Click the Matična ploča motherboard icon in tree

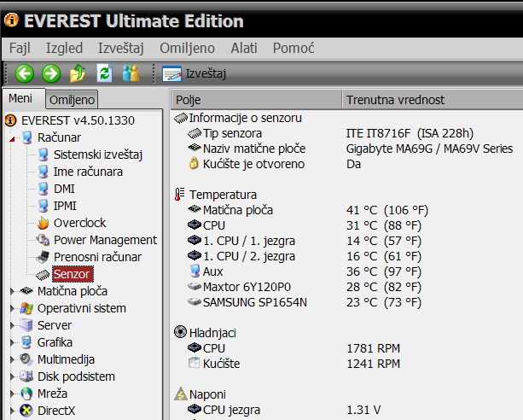[x=26, y=291]
